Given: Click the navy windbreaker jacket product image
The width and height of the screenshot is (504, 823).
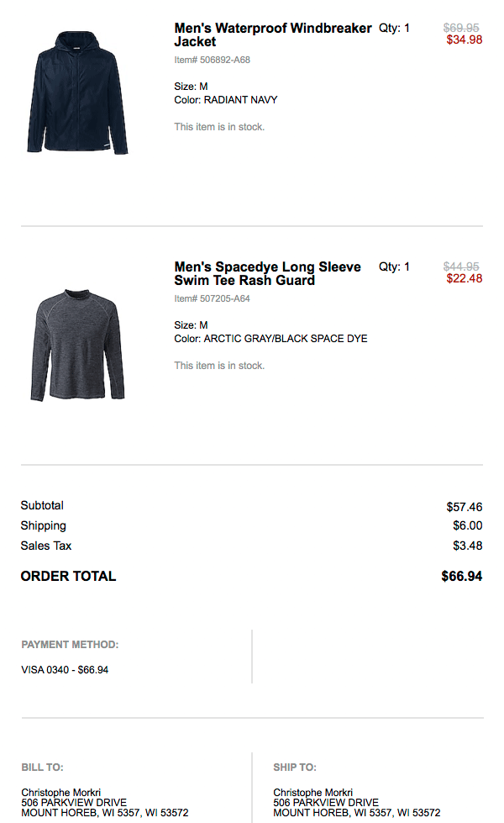Looking at the screenshot, I should pyautogui.click(x=77, y=92).
